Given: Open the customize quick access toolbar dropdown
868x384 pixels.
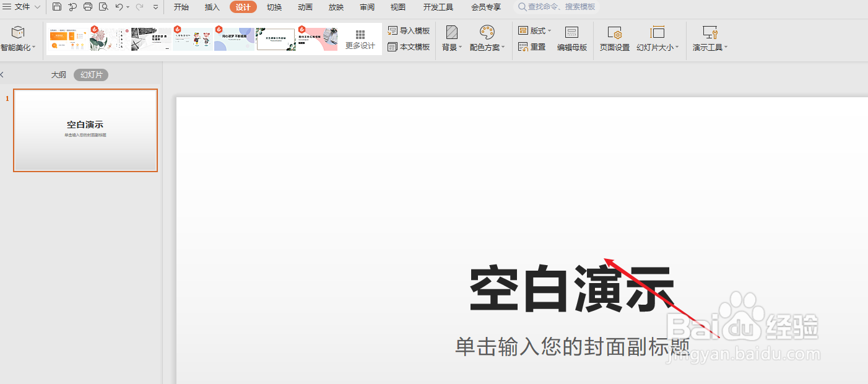Looking at the screenshot, I should click(155, 7).
